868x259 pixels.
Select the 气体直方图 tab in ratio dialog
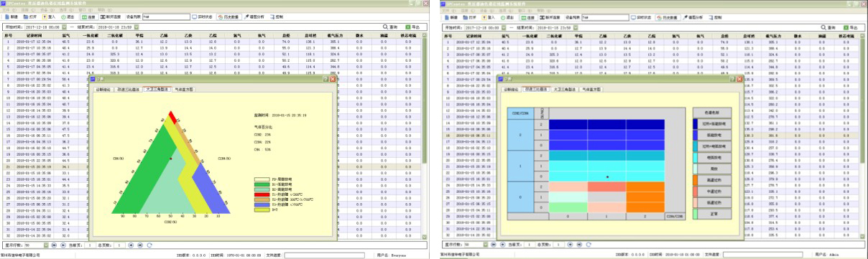591,89
